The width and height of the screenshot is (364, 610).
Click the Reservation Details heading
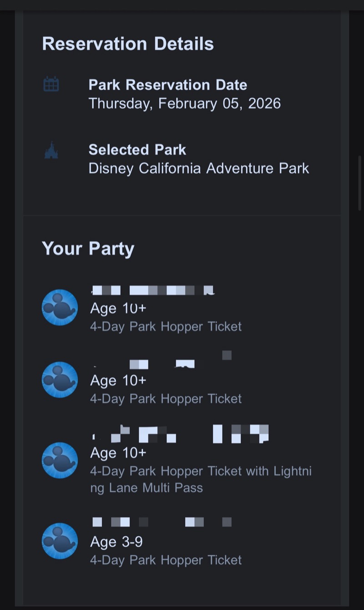(128, 44)
